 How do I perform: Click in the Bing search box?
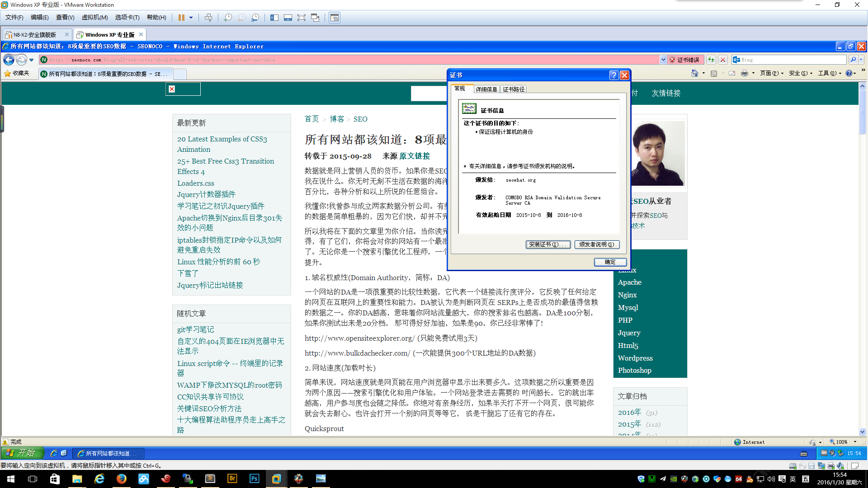coord(791,60)
